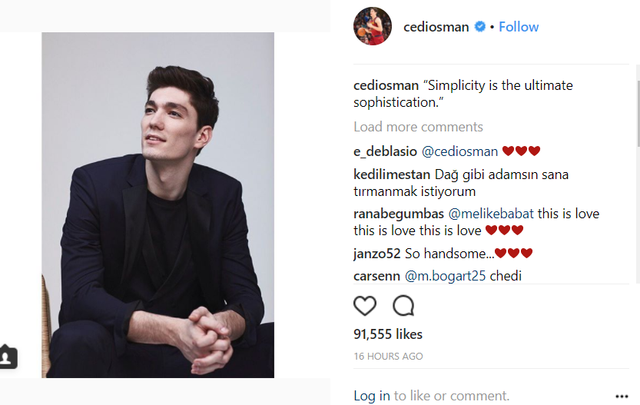Click the speech bubble comment icon
640x405 pixels.
tap(403, 305)
